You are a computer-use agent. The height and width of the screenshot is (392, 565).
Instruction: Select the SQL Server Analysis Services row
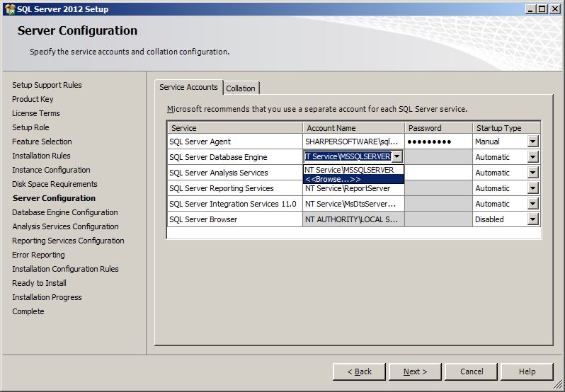[x=235, y=173]
